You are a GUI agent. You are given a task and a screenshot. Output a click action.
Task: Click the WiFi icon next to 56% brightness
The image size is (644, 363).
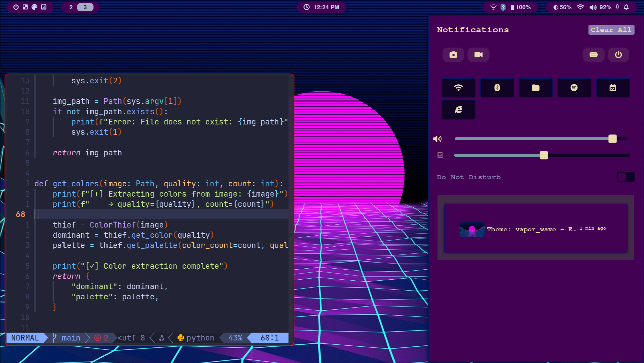tap(581, 7)
